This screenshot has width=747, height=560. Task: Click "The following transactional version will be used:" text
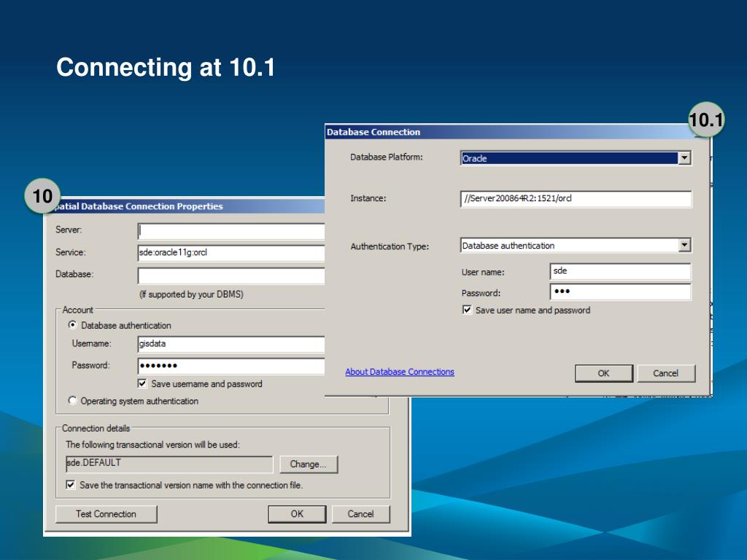click(x=153, y=445)
